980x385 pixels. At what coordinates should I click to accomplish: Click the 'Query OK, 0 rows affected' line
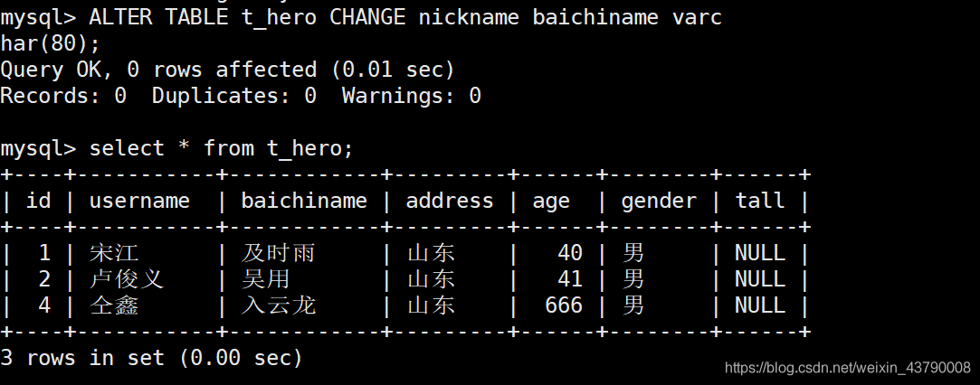pos(227,70)
